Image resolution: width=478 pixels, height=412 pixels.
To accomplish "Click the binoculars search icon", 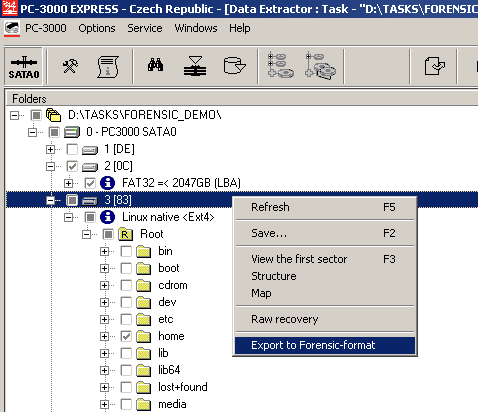I will coord(155,65).
